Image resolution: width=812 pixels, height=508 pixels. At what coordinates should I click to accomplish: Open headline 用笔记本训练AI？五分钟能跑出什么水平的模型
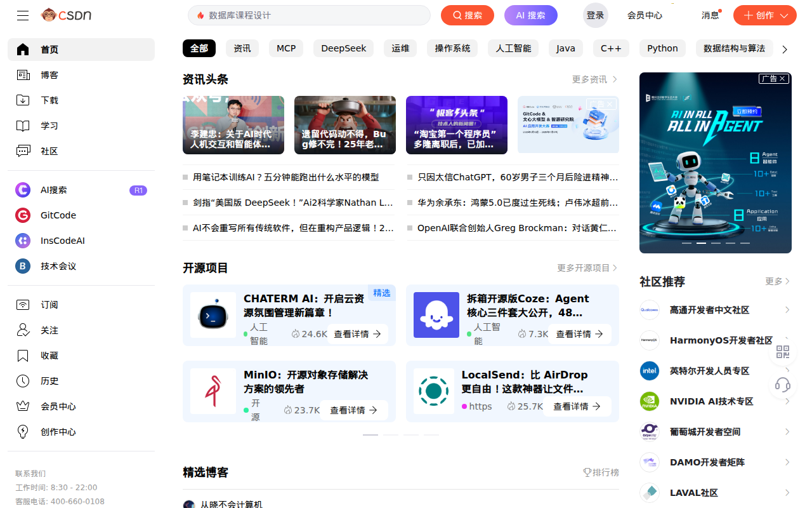click(286, 177)
